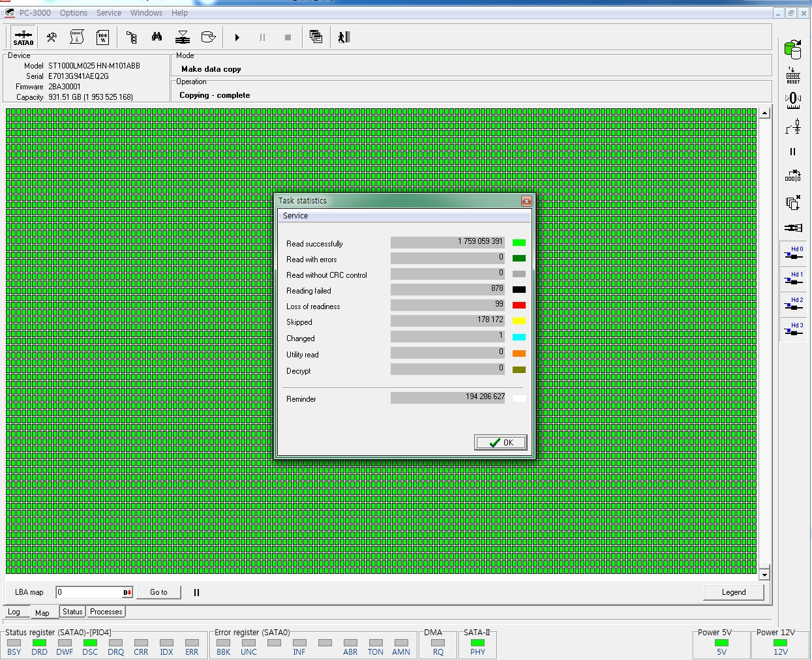This screenshot has width=812, height=660.
Task: Toggle head Hd 1 button
Action: point(793,279)
